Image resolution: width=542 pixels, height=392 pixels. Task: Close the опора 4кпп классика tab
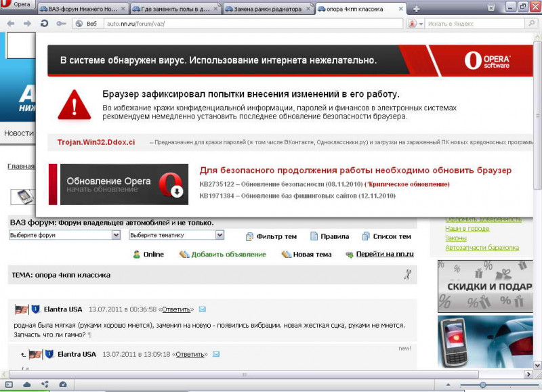(x=401, y=9)
